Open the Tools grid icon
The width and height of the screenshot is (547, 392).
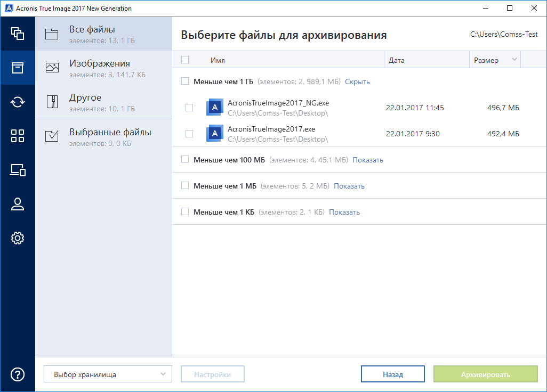tap(18, 135)
